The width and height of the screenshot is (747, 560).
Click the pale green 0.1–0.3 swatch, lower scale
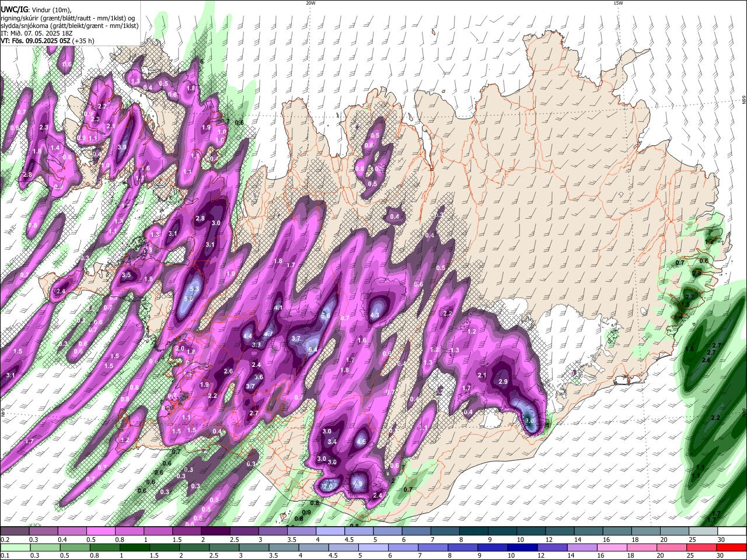15,547
